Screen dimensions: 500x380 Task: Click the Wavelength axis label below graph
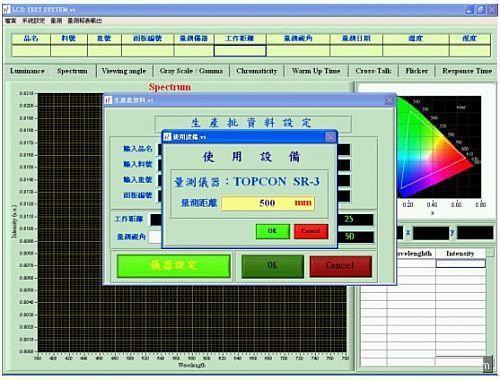point(192,365)
